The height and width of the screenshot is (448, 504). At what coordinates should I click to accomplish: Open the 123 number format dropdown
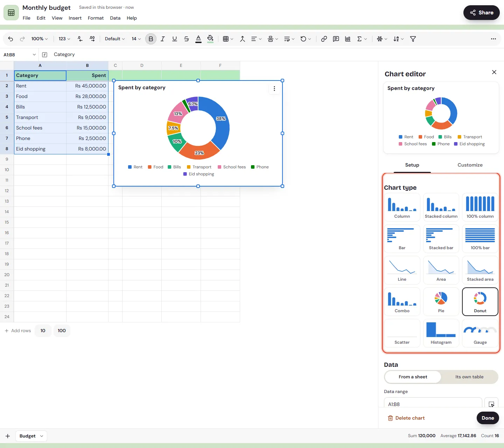[x=64, y=39]
